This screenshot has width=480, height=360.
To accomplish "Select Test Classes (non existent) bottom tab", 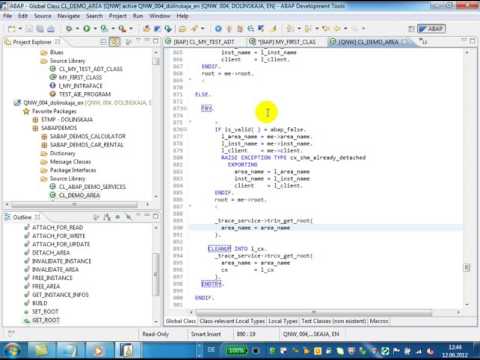I will (x=334, y=321).
